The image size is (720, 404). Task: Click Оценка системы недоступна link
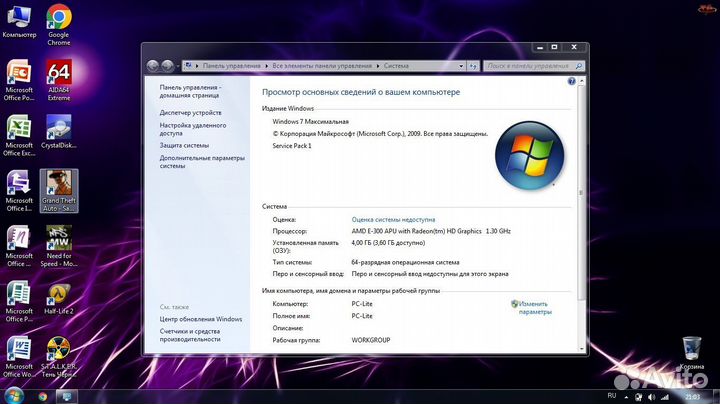(x=393, y=219)
